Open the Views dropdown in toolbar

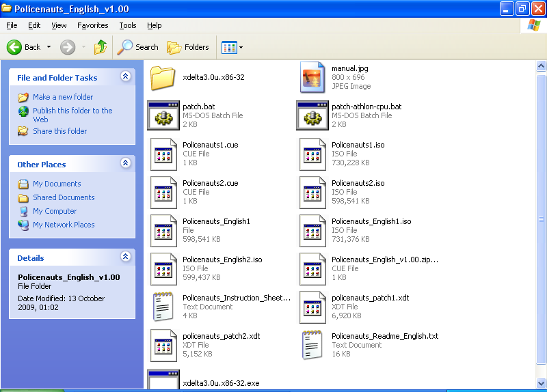coord(232,47)
